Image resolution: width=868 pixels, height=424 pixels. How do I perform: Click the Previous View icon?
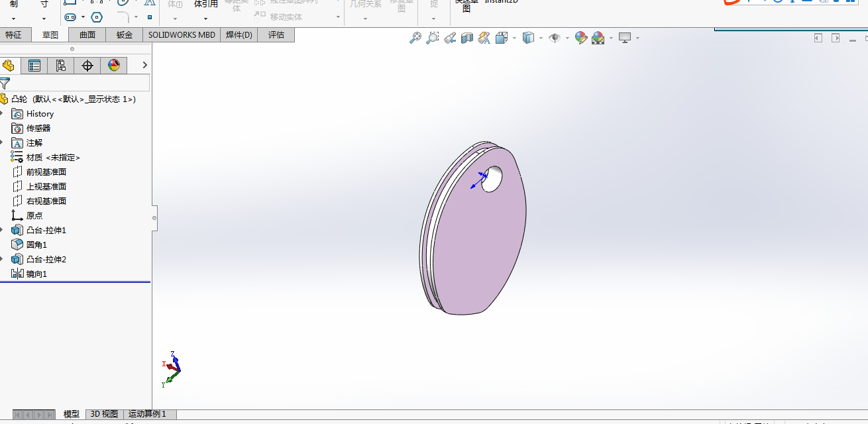(450, 38)
